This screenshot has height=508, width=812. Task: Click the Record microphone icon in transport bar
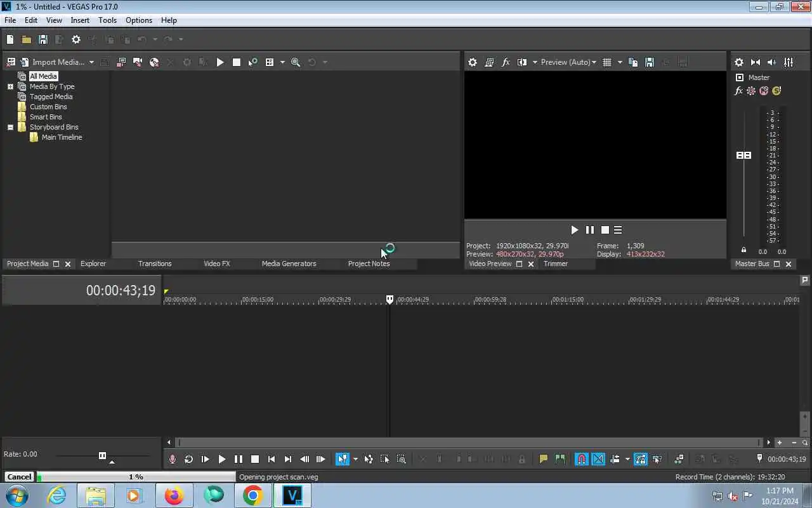173,459
